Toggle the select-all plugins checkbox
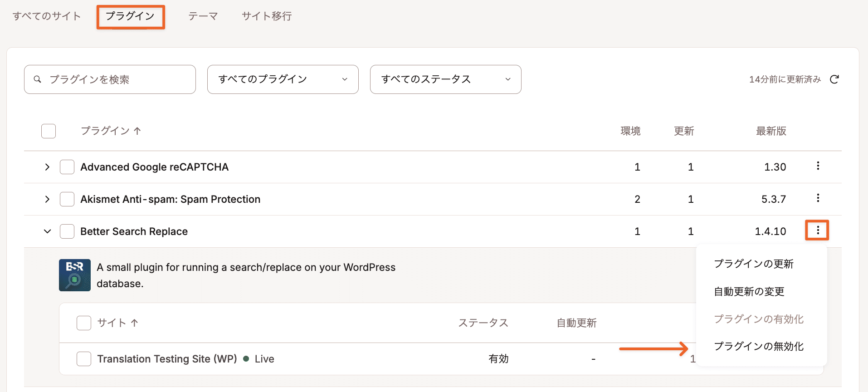The image size is (868, 392). 49,131
